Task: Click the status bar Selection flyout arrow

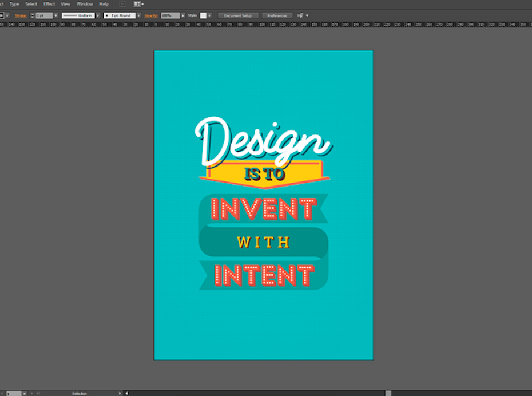Action: [120, 393]
